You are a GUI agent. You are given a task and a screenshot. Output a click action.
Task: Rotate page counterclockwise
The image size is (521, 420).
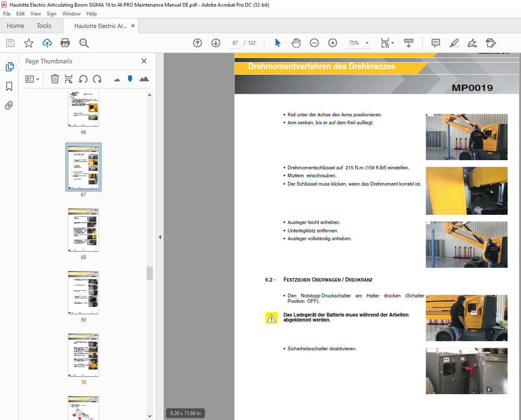(83, 79)
